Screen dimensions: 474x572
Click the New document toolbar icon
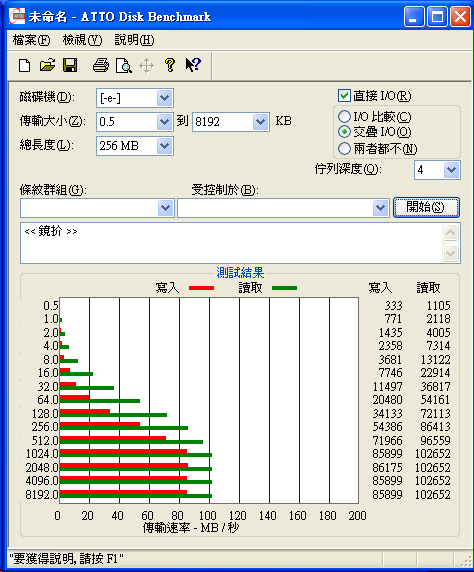(24, 66)
